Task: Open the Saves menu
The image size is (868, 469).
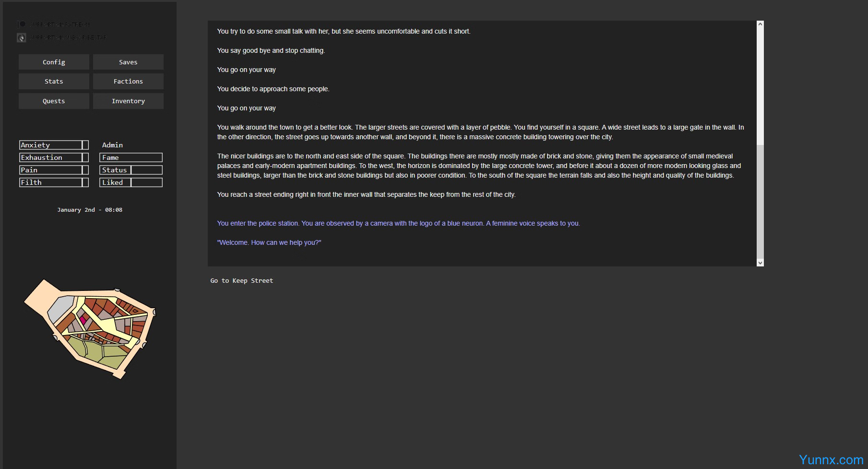Action: tap(128, 62)
